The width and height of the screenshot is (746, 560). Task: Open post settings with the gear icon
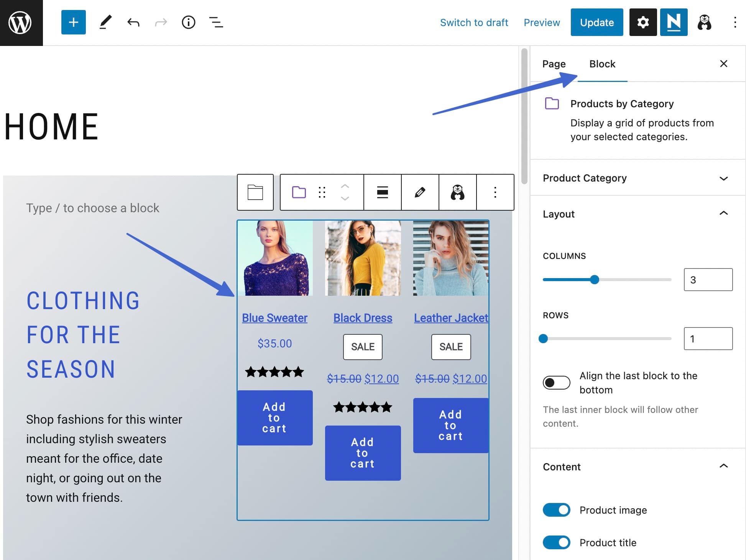[643, 22]
